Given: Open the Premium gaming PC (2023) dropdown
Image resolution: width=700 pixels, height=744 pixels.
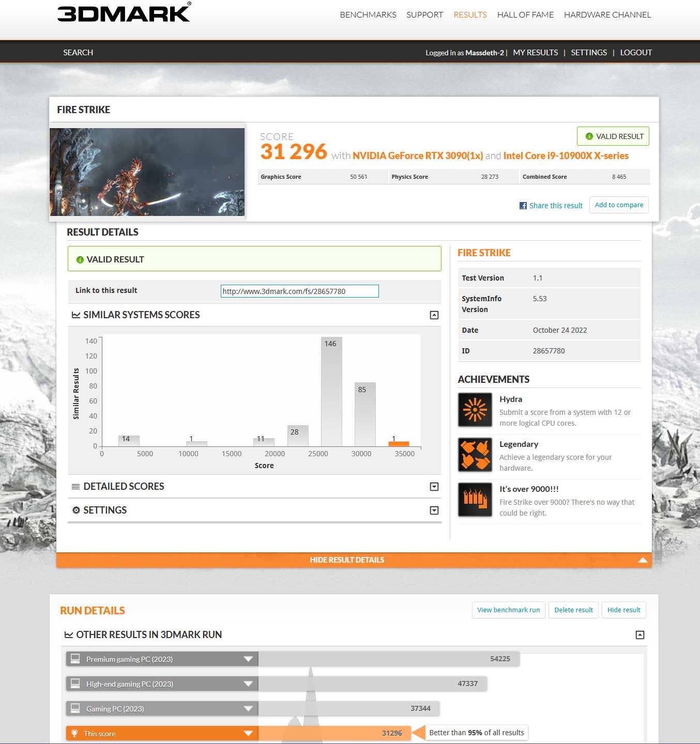Looking at the screenshot, I should pyautogui.click(x=248, y=659).
